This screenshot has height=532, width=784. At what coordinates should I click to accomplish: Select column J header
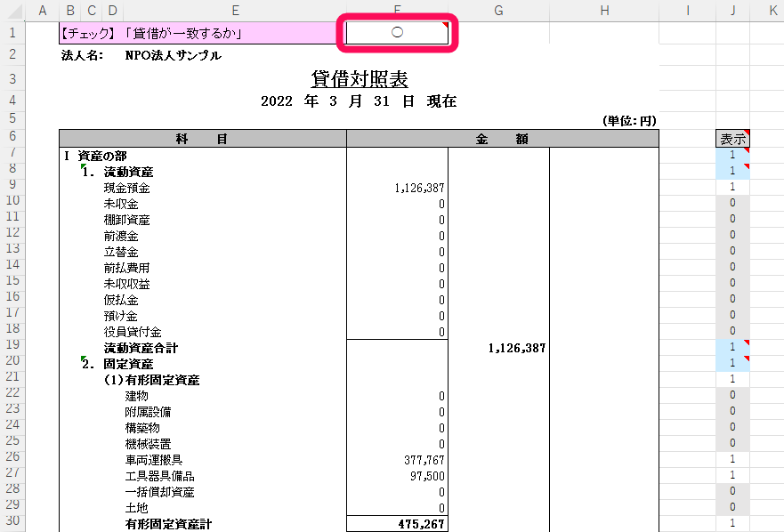[x=732, y=11]
